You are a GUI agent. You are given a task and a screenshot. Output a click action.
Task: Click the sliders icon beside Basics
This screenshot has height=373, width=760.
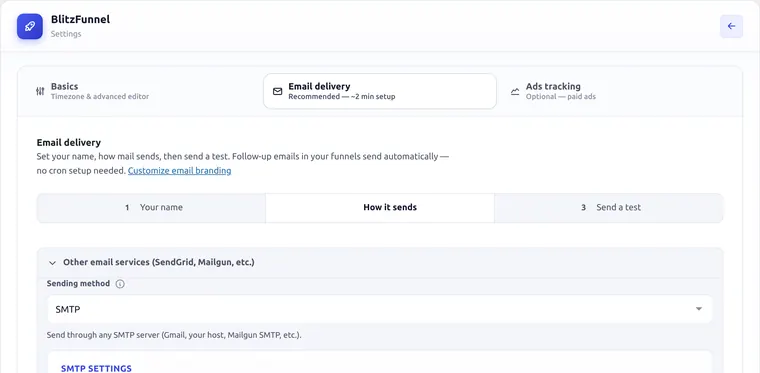coord(40,91)
